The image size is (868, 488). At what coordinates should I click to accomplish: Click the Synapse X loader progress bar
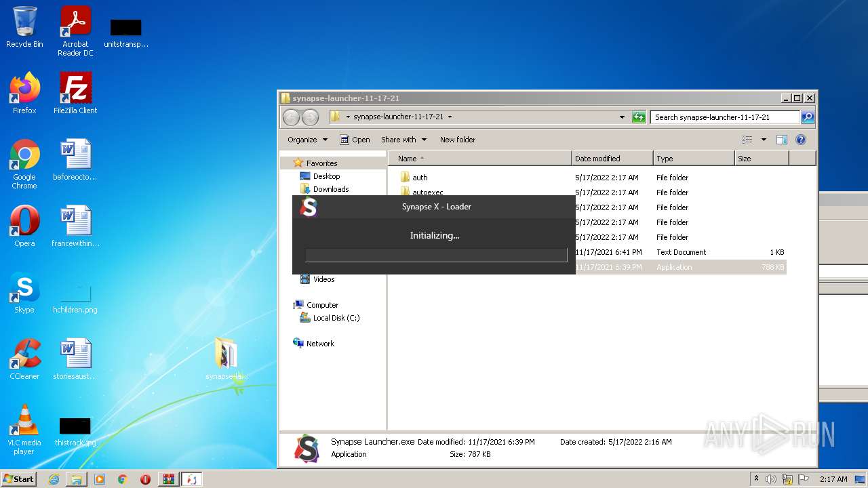[x=436, y=256]
